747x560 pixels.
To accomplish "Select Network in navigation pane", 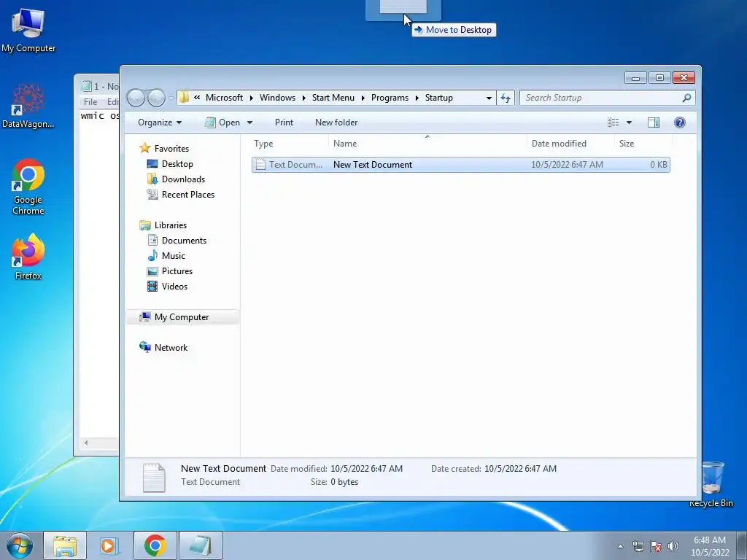I will (163, 348).
